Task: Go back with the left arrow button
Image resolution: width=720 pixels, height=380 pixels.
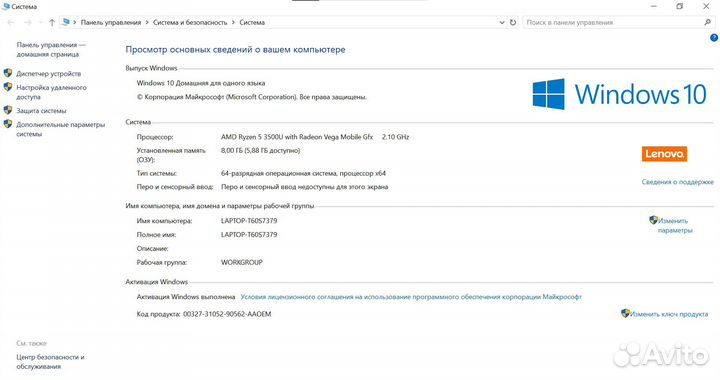Action: [x=11, y=22]
